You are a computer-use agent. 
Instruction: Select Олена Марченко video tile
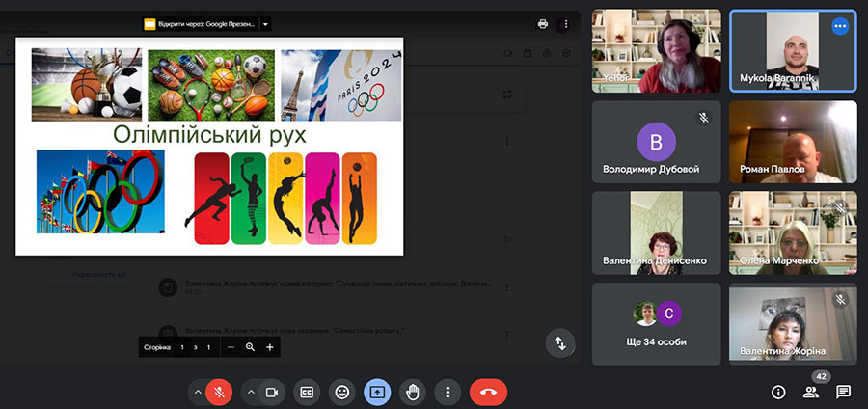[794, 233]
